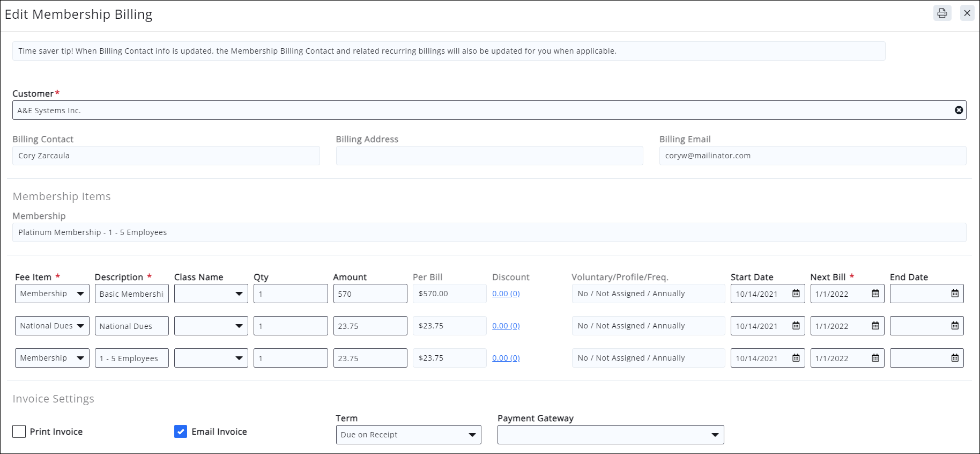Open Next Bill calendar for 1 - 5 Employees row
980x454 pixels.
[875, 358]
